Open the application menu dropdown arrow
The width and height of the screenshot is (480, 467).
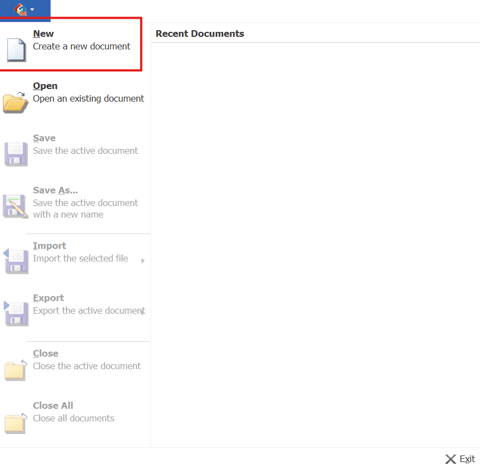click(x=32, y=10)
